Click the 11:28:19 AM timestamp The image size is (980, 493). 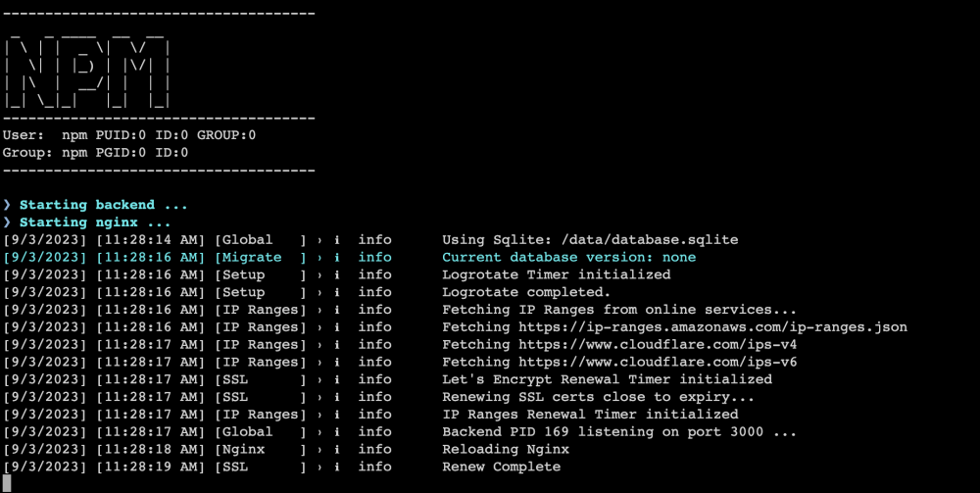pos(151,467)
